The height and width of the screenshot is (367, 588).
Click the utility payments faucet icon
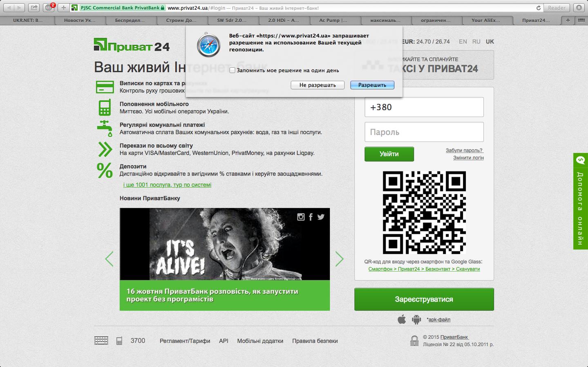tap(105, 128)
